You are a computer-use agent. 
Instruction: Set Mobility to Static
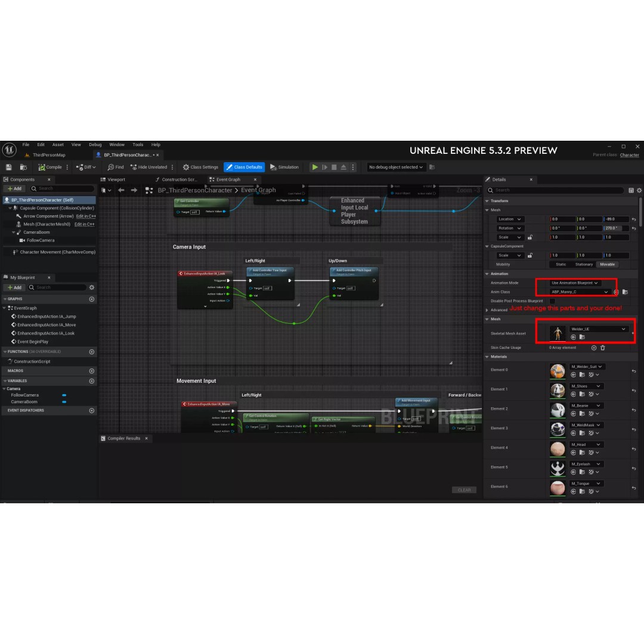point(561,265)
